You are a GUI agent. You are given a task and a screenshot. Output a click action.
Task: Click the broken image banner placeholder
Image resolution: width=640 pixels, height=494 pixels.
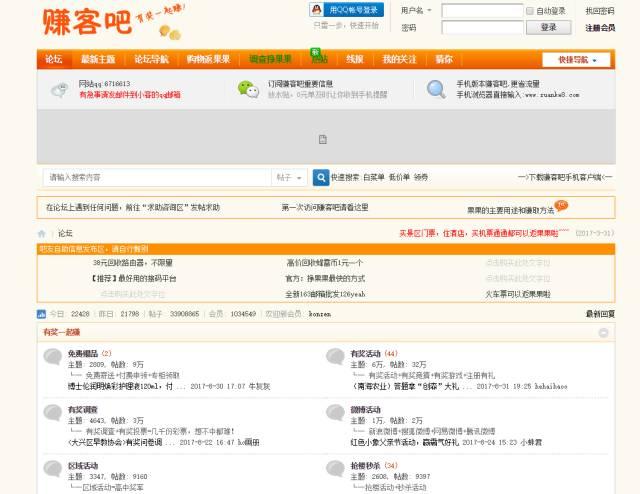tap(322, 140)
